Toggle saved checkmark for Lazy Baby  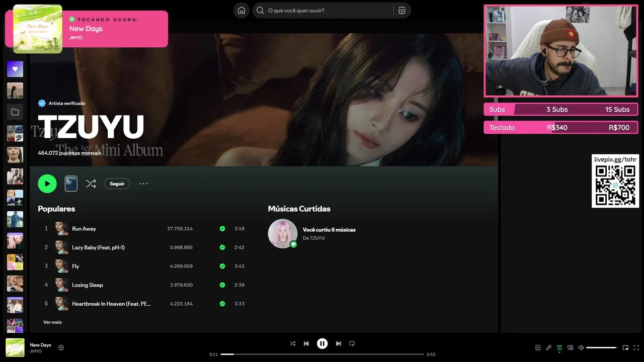coord(222,247)
